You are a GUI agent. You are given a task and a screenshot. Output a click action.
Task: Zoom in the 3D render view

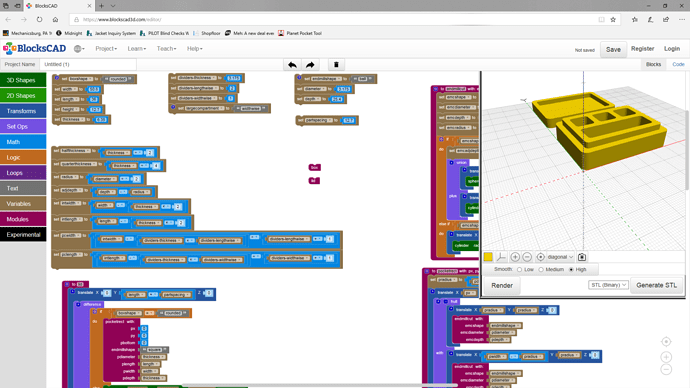(515, 257)
